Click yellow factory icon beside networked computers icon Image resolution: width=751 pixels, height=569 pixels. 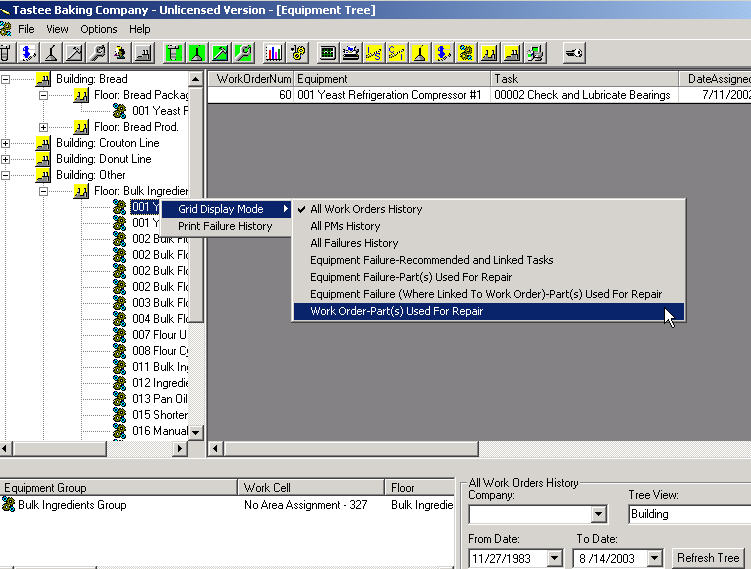[x=512, y=53]
